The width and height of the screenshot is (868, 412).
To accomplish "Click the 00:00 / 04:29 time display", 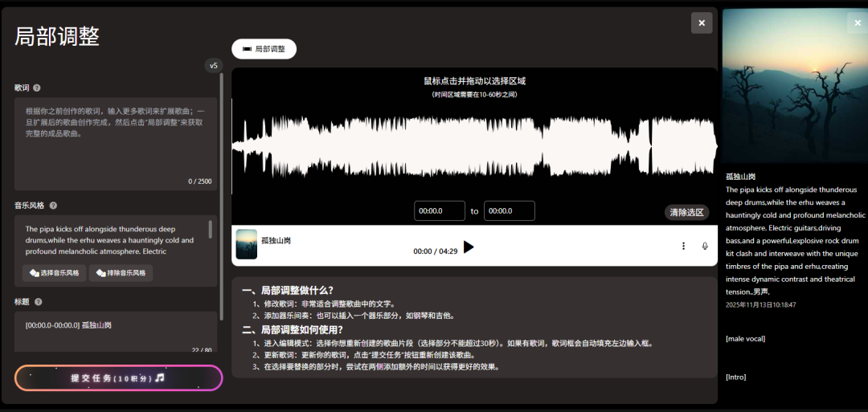I will (435, 251).
